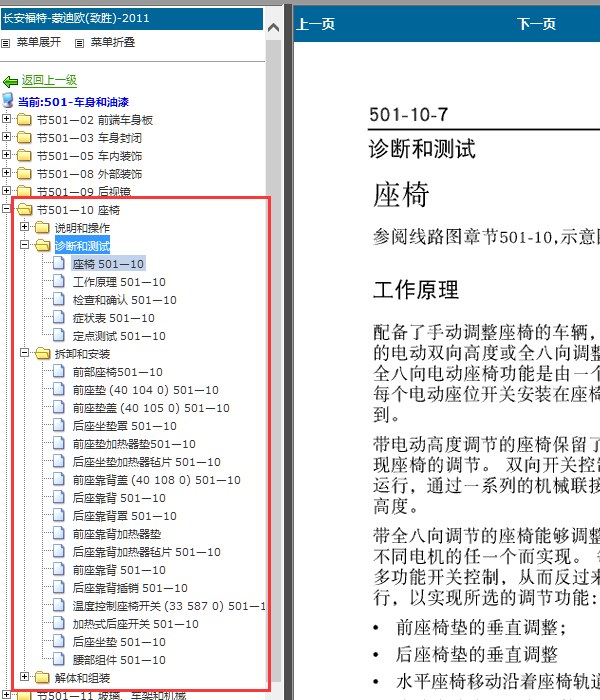The height and width of the screenshot is (700, 600).
Task: Select 前座垫盖 (40 105 0) 501—10
Action: tap(151, 408)
